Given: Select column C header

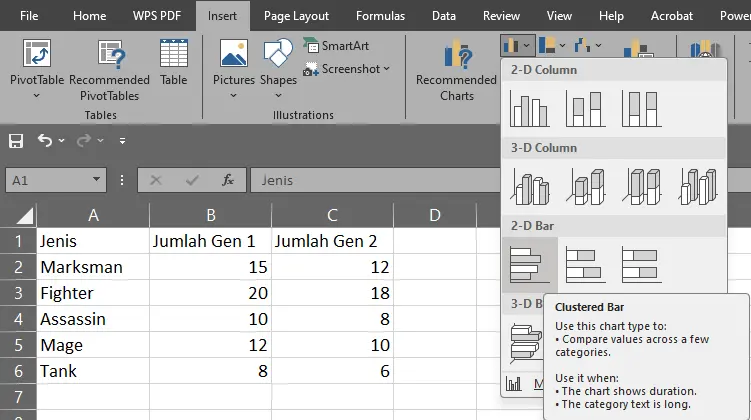Looking at the screenshot, I should point(332,216).
